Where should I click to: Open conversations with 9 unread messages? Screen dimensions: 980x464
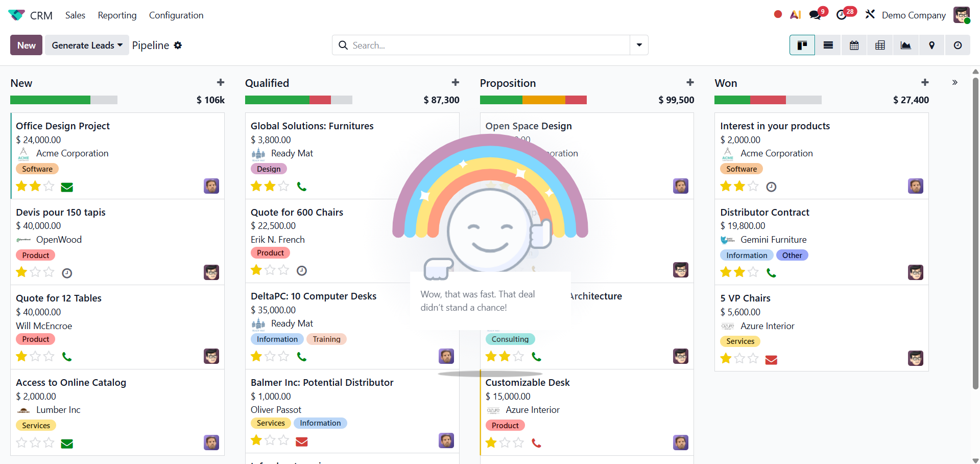816,15
